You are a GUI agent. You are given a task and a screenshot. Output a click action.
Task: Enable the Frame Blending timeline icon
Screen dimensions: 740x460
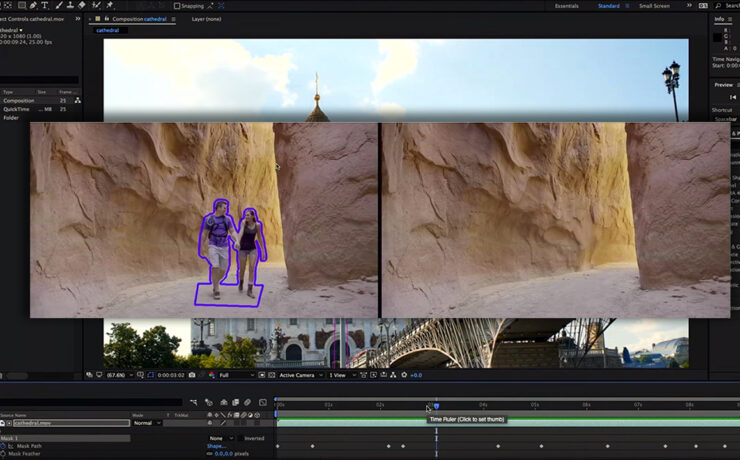coord(235,402)
